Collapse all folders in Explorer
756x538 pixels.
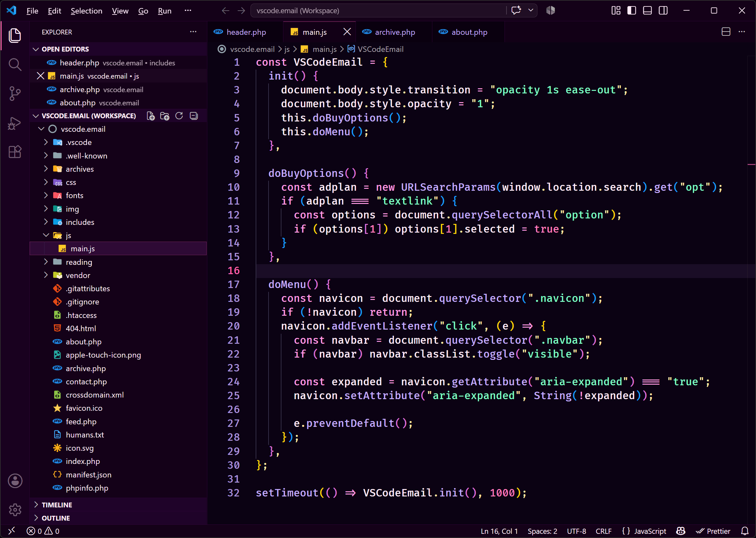pos(194,116)
